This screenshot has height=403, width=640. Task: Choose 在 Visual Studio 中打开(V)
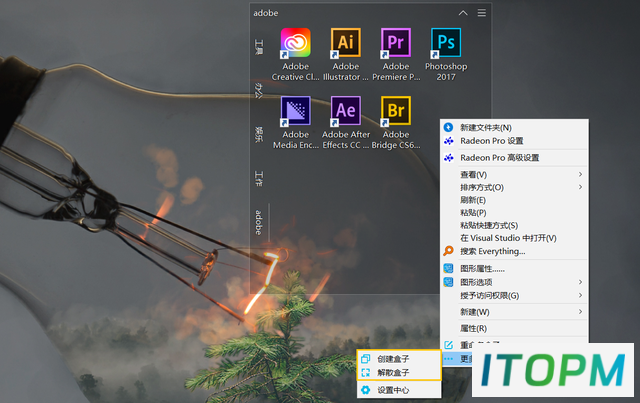514,238
